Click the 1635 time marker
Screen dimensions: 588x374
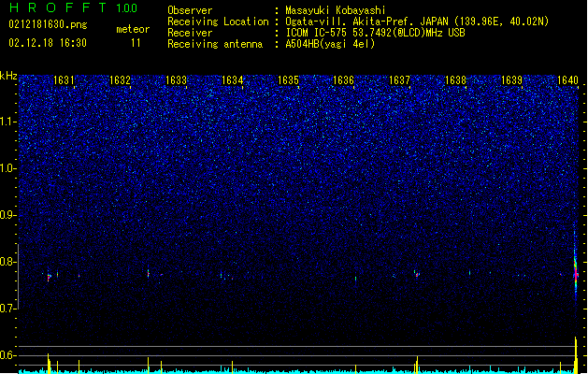(x=288, y=80)
